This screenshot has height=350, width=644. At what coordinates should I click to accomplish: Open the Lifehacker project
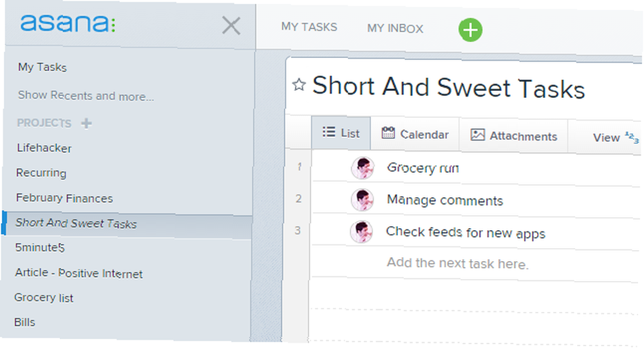(x=44, y=148)
